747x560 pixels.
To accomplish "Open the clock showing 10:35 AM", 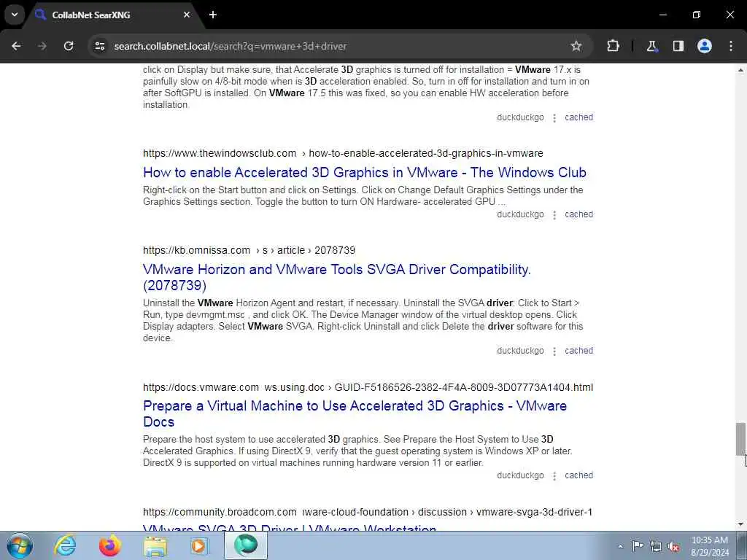I will pyautogui.click(x=710, y=546).
